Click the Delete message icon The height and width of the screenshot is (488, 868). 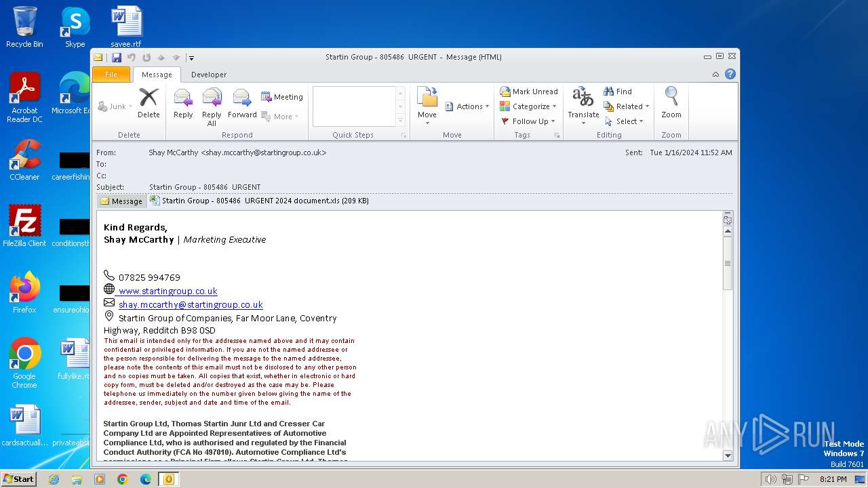pyautogui.click(x=149, y=104)
